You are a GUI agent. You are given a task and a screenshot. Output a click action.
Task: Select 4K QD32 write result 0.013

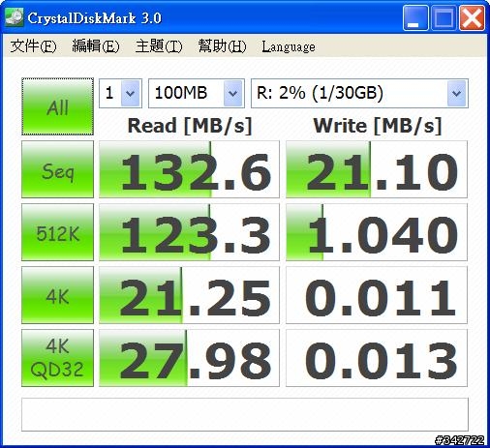tap(377, 358)
